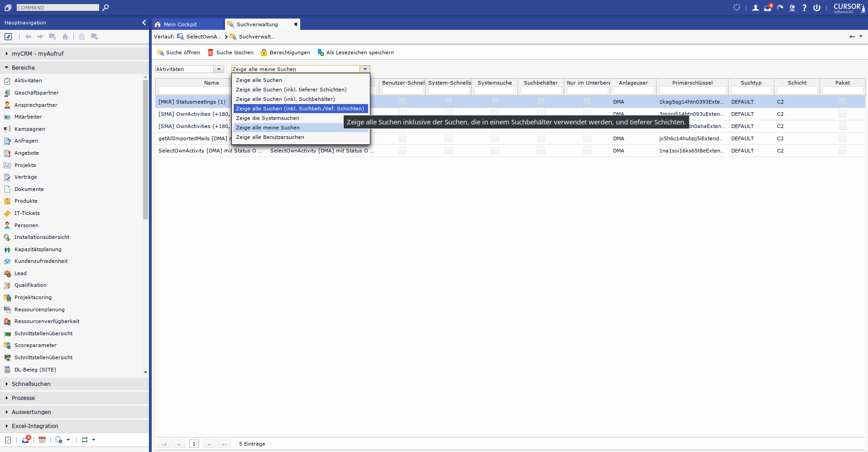Click the COMMAND input field
Image resolution: width=868 pixels, height=452 pixels.
58,7
